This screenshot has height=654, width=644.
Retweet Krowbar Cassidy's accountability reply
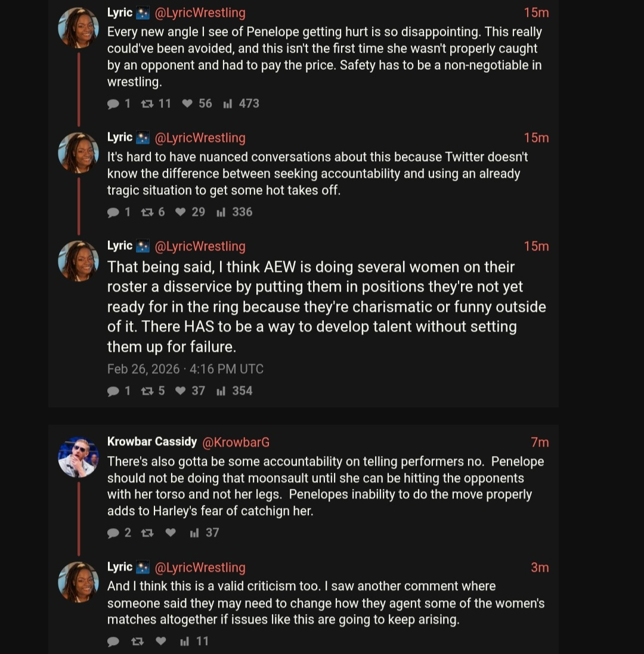pos(147,533)
